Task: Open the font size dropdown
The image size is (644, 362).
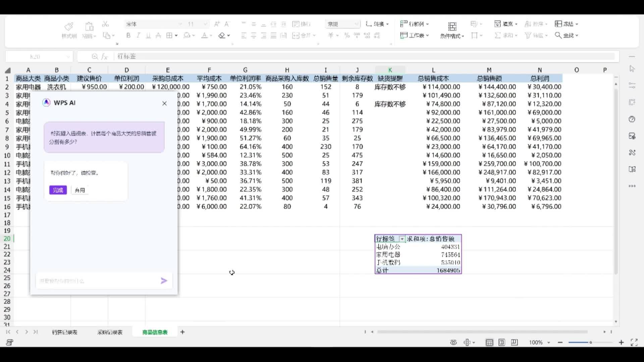Action: pyautogui.click(x=205, y=24)
